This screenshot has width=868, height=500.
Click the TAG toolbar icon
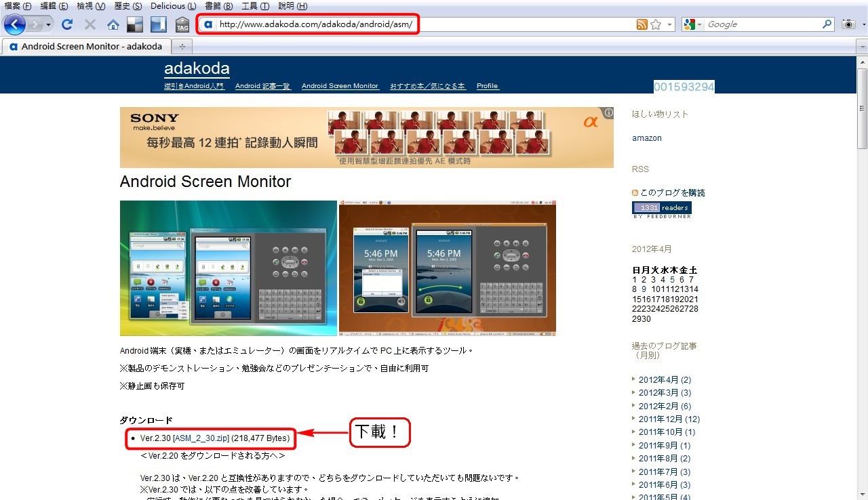[x=182, y=25]
